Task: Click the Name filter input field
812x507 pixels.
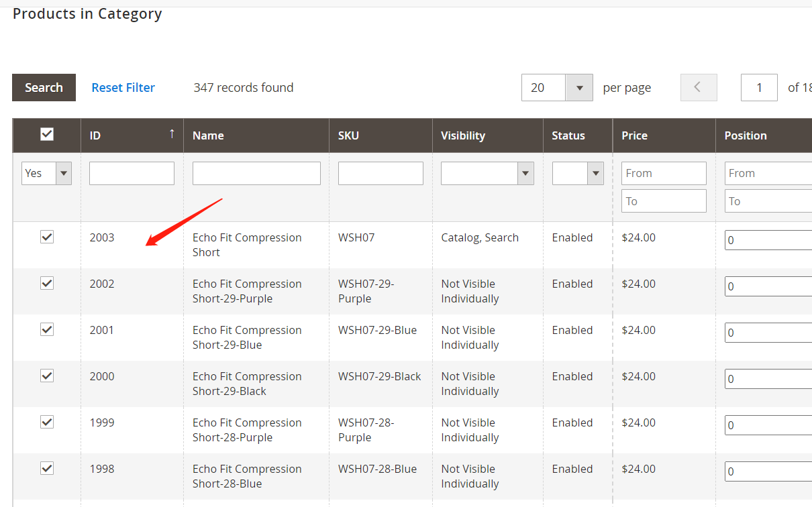Action: click(256, 173)
